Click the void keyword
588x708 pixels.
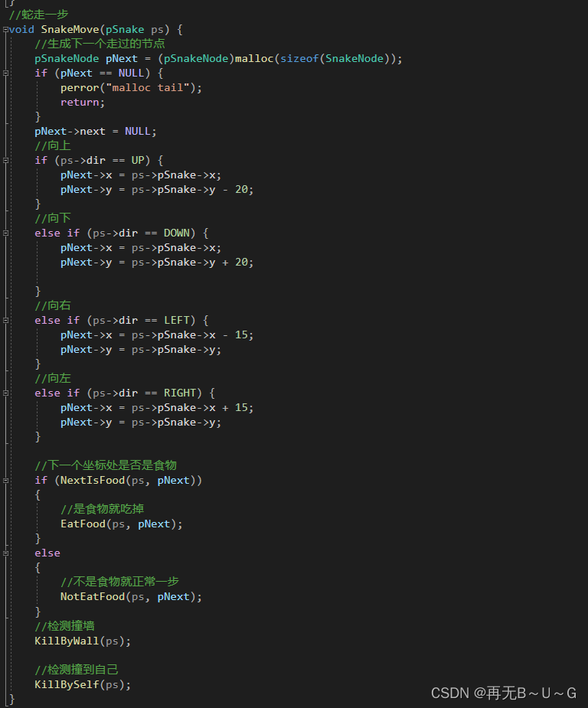(21, 29)
